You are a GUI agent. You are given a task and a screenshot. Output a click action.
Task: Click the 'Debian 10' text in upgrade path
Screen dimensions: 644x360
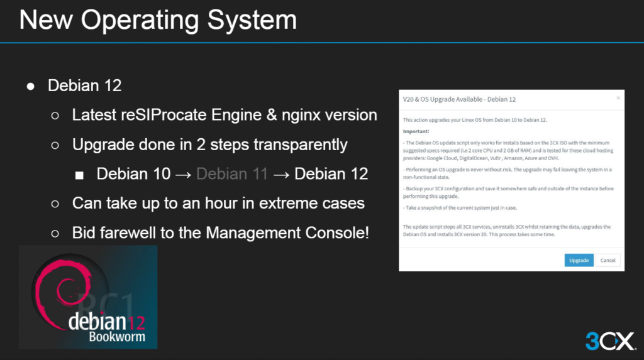click(x=133, y=174)
